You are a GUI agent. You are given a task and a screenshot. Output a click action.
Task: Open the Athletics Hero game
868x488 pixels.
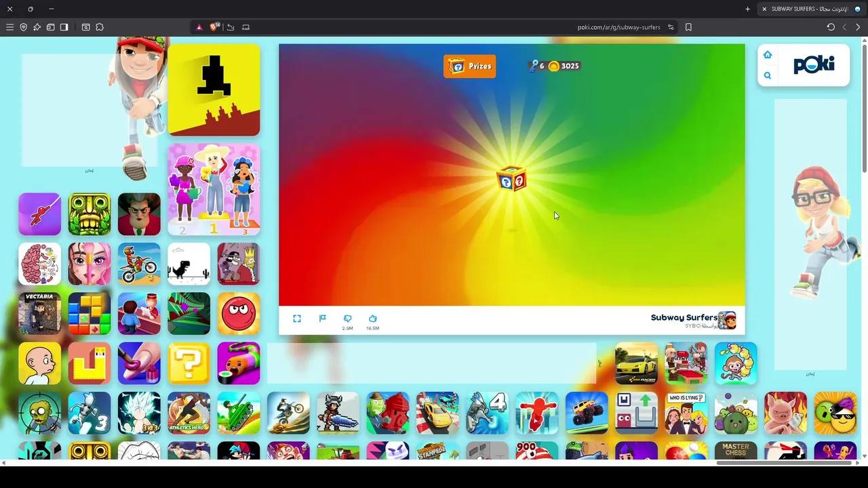(x=189, y=413)
